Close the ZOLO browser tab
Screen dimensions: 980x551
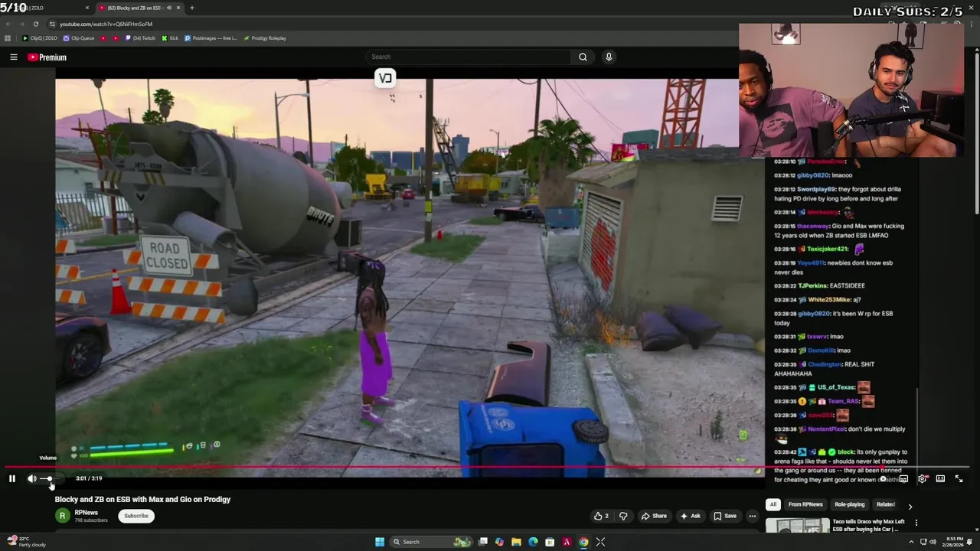87,8
